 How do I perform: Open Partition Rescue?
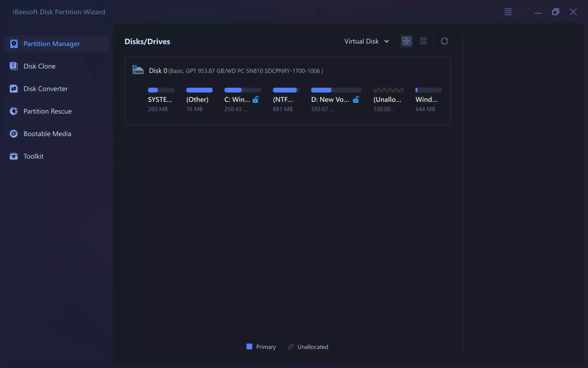(56, 111)
